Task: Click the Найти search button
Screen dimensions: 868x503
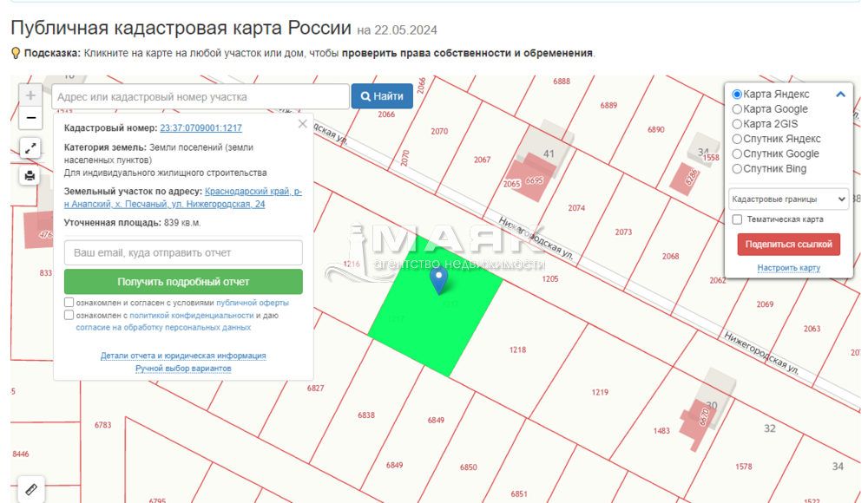Action: [x=382, y=96]
